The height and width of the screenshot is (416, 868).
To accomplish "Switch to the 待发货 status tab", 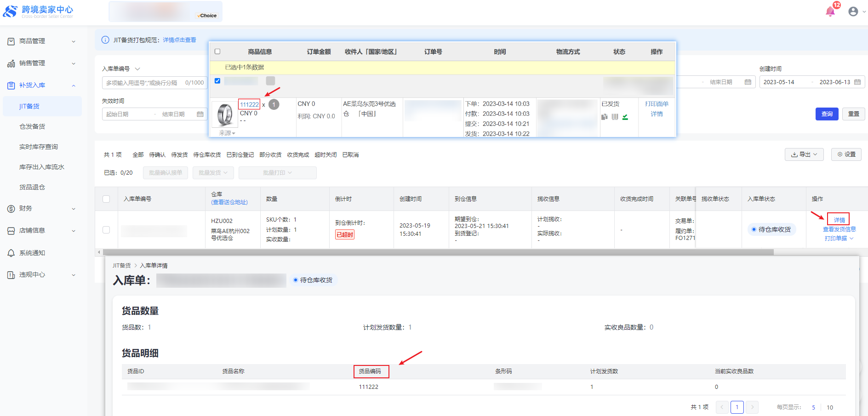I will (x=179, y=155).
